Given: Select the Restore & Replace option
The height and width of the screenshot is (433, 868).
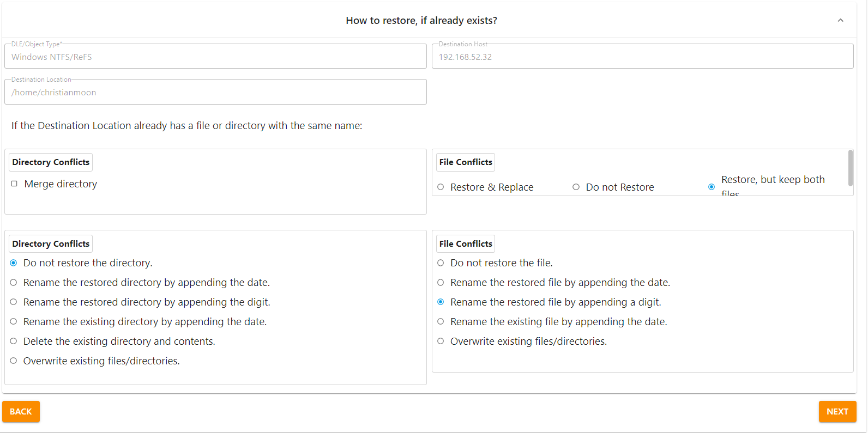Looking at the screenshot, I should [x=441, y=187].
